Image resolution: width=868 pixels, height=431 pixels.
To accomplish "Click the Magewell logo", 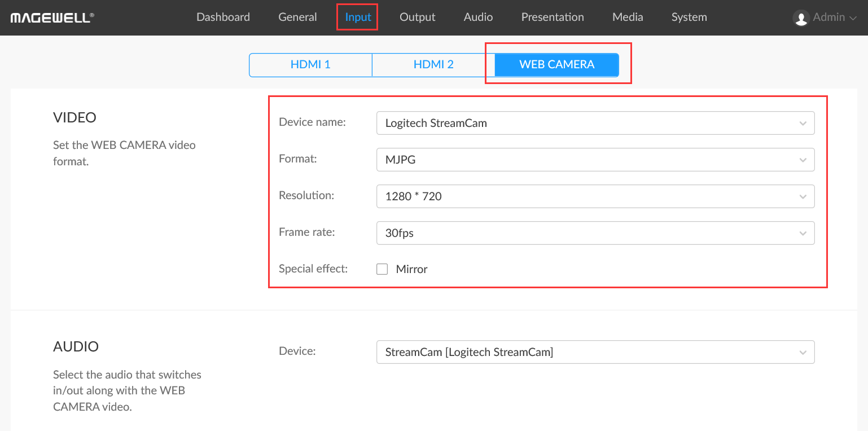I will [x=52, y=17].
